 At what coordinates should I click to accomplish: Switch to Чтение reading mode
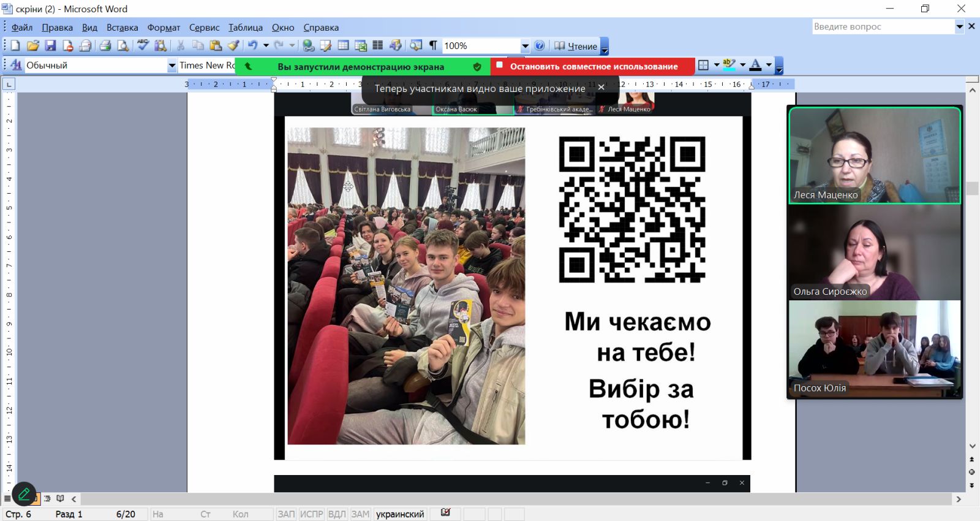(575, 46)
